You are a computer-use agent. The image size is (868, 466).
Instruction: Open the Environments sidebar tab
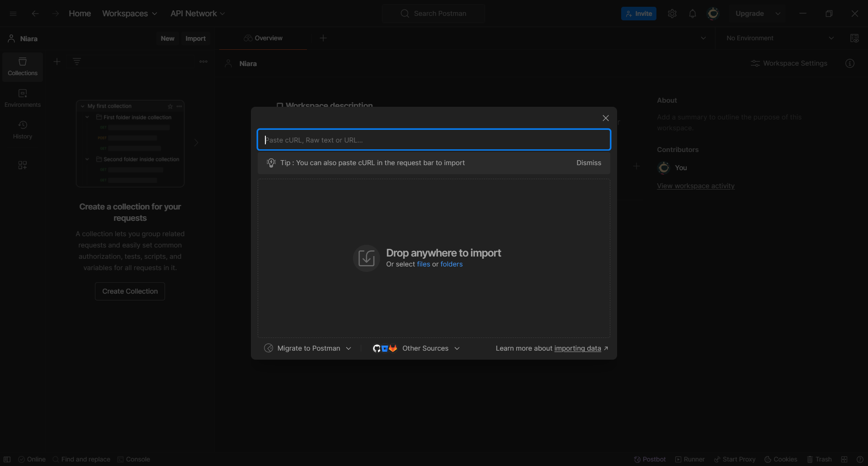tap(23, 99)
